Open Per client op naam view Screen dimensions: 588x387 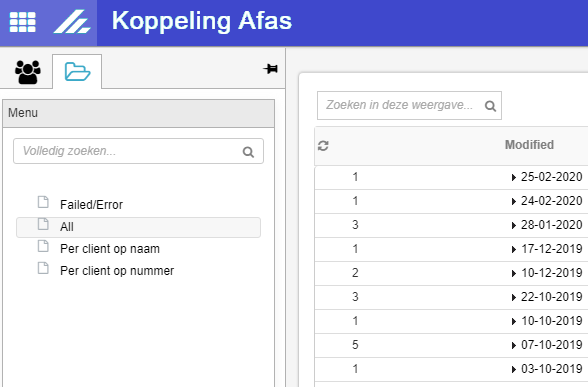click(x=110, y=249)
